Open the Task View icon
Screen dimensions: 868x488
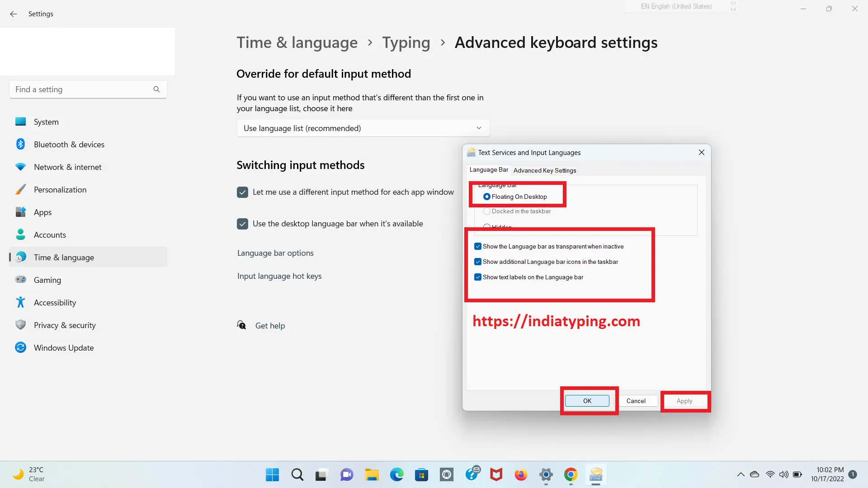(322, 474)
